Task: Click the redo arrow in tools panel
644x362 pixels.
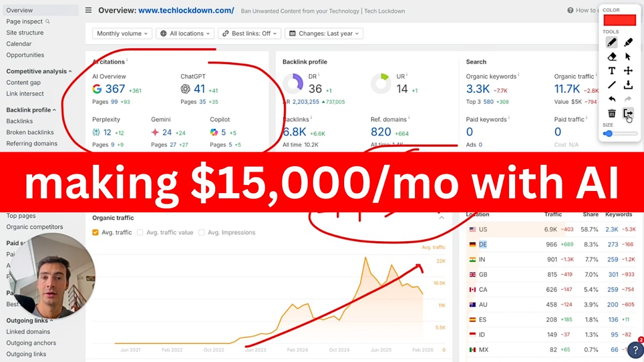Action: click(x=628, y=99)
